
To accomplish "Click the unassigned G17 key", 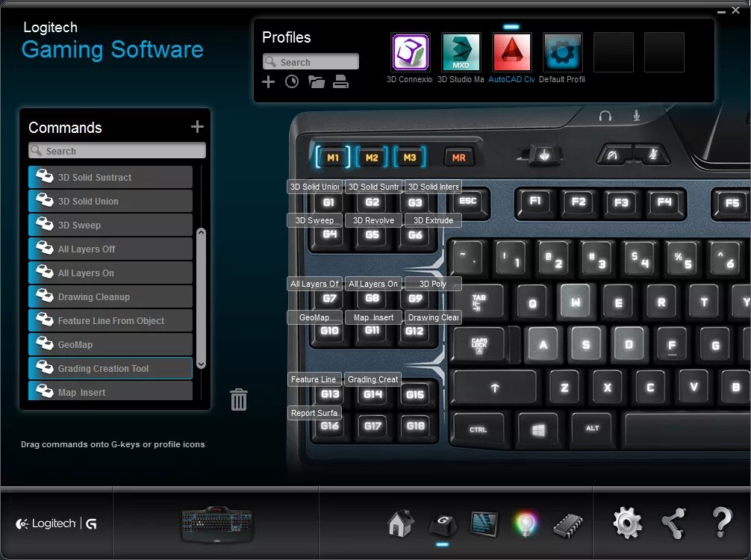I will click(373, 426).
